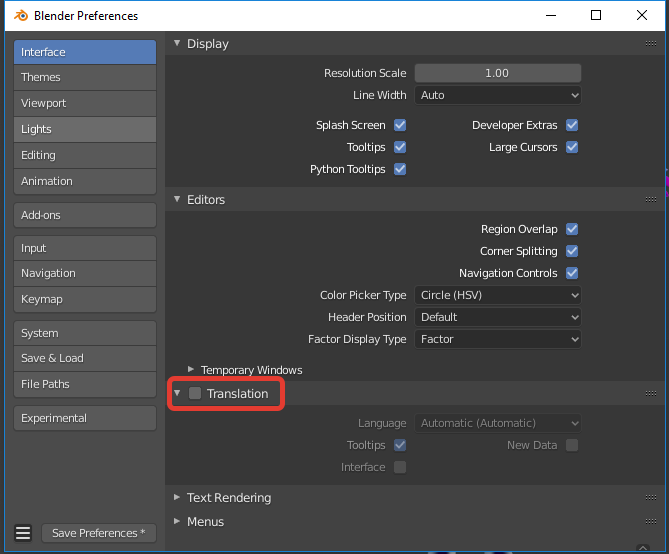
Task: Open the Language dropdown
Action: tap(497, 423)
